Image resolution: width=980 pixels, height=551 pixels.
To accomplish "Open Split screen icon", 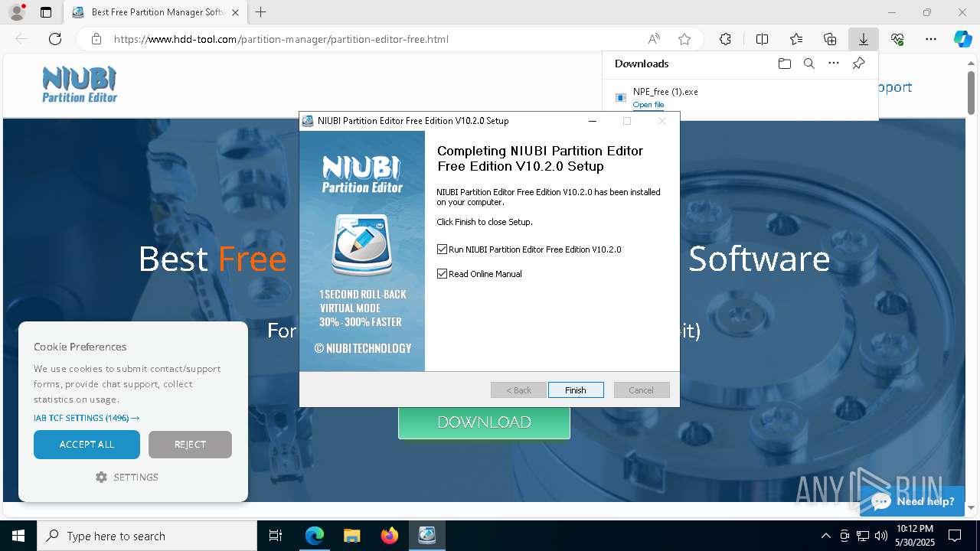I will click(x=762, y=39).
